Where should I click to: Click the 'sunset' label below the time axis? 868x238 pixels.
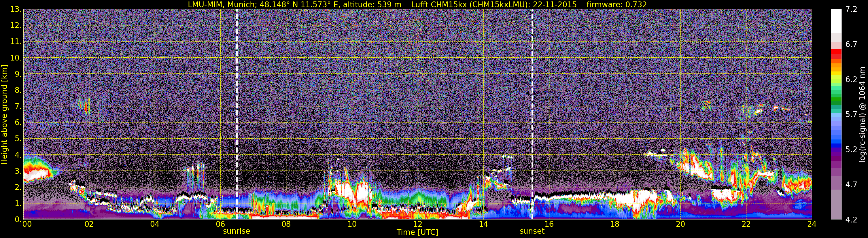pos(532,231)
